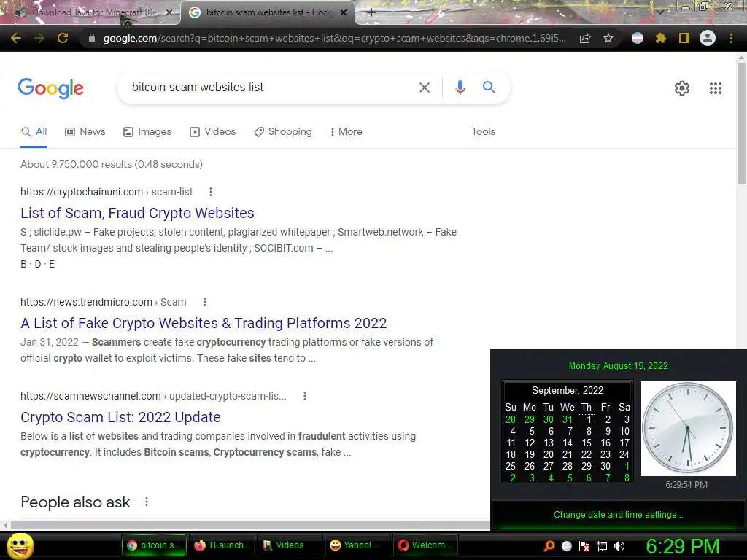
Task: Select the All results tab
Action: tap(34, 132)
